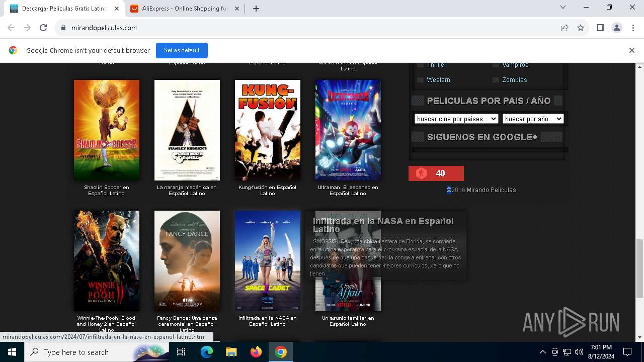This screenshot has height=362, width=644.
Task: Follow Infiltrada en la NASA title link
Action: click(268, 321)
